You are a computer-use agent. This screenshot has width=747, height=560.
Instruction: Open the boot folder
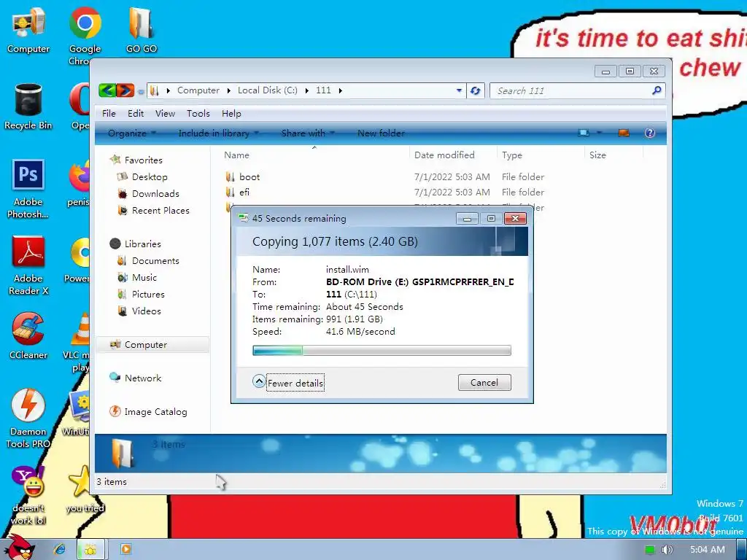[x=249, y=176]
